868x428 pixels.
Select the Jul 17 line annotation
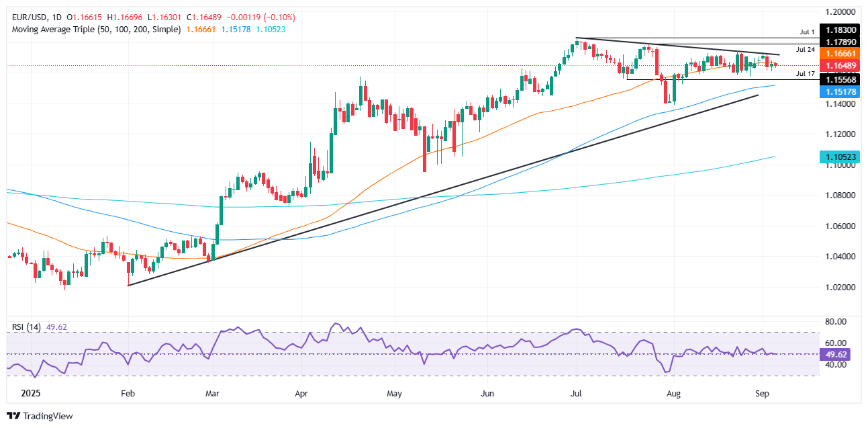click(x=806, y=73)
